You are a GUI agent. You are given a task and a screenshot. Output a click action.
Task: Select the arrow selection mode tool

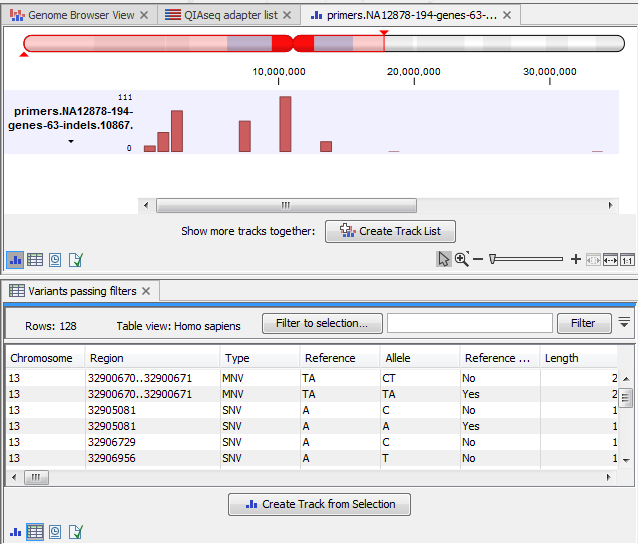tap(445, 260)
